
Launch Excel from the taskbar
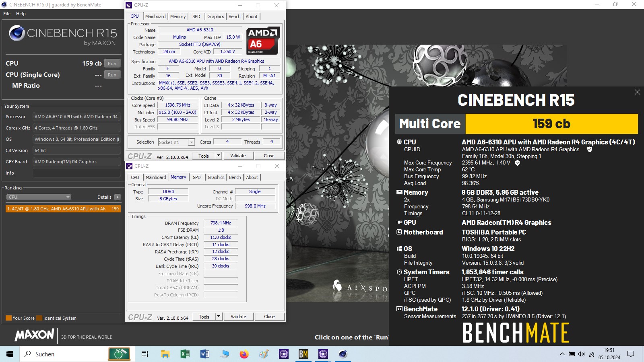pos(185,354)
